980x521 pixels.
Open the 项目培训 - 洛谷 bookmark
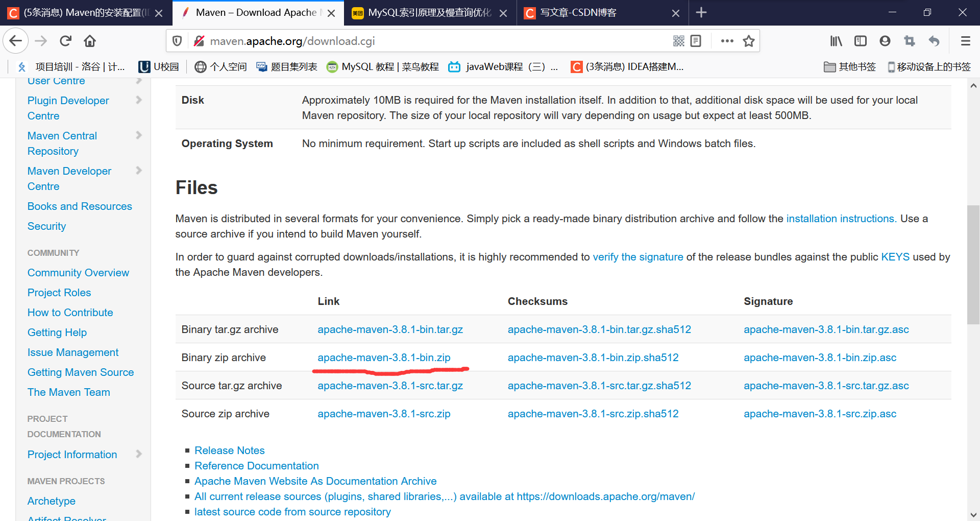click(x=71, y=67)
